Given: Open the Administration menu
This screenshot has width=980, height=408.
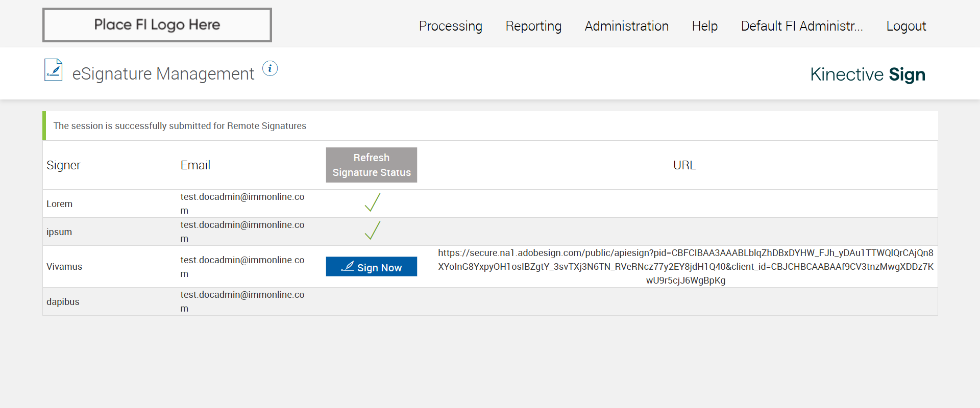Looking at the screenshot, I should coord(626,26).
